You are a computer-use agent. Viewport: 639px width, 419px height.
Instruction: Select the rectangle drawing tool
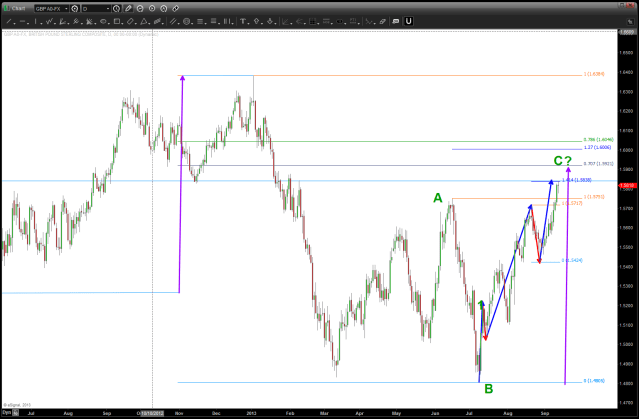(x=117, y=21)
